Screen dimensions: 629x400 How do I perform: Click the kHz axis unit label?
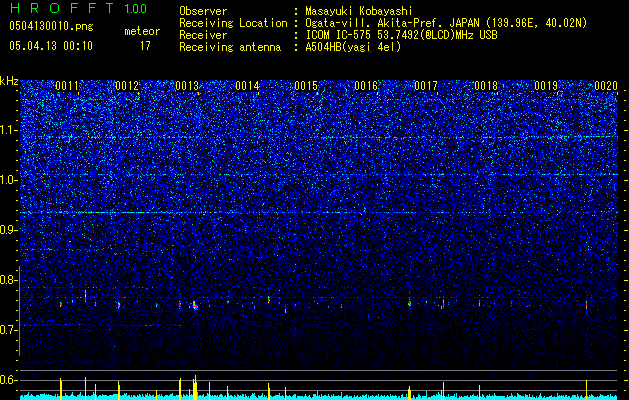(9, 81)
